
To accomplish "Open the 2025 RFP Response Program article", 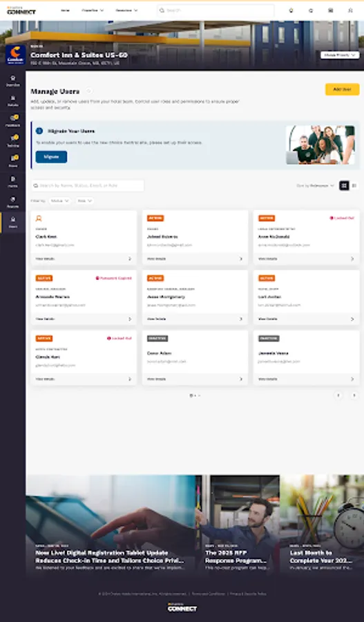I will tap(238, 525).
